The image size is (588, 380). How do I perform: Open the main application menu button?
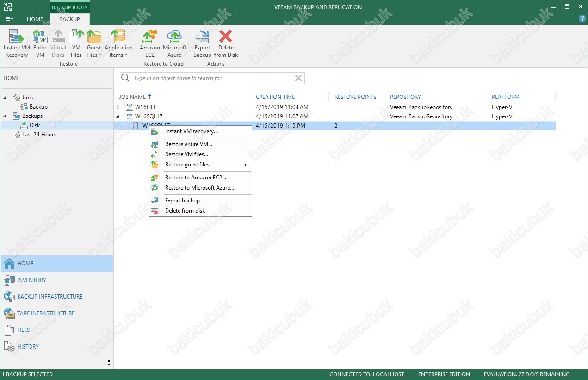[x=9, y=19]
